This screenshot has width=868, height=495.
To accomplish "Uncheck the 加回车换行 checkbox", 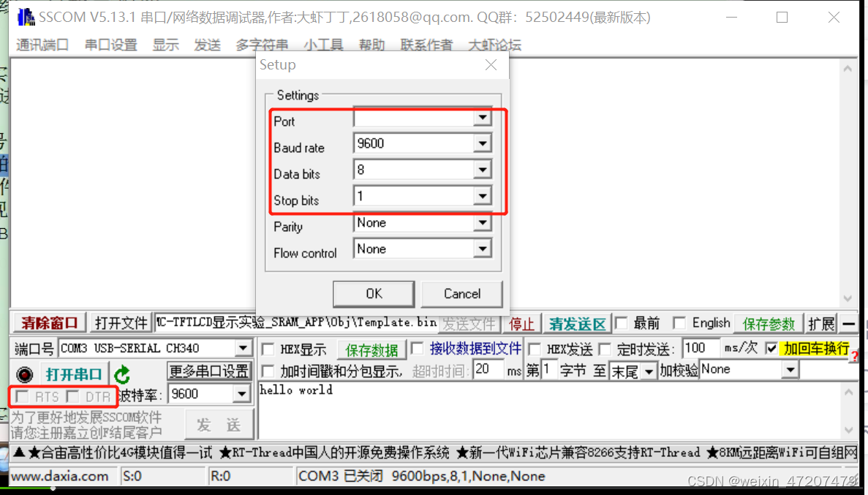I will (771, 349).
